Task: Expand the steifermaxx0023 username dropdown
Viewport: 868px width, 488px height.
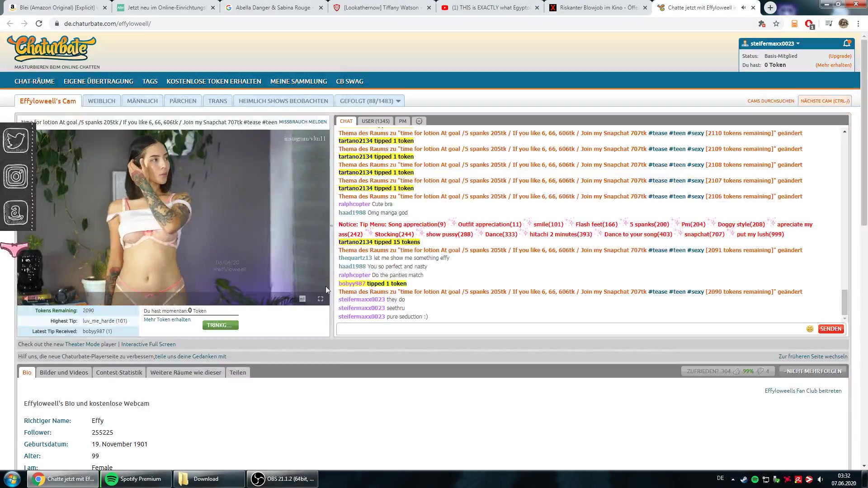Action: tap(798, 43)
